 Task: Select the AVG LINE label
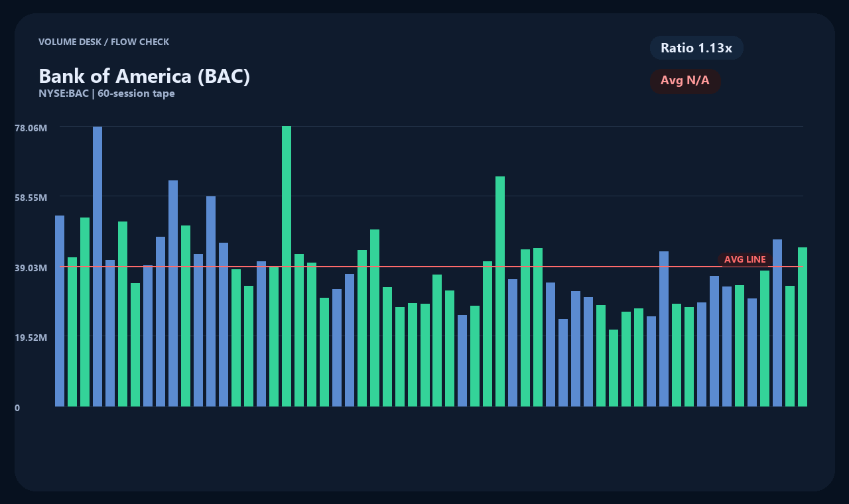coord(745,259)
